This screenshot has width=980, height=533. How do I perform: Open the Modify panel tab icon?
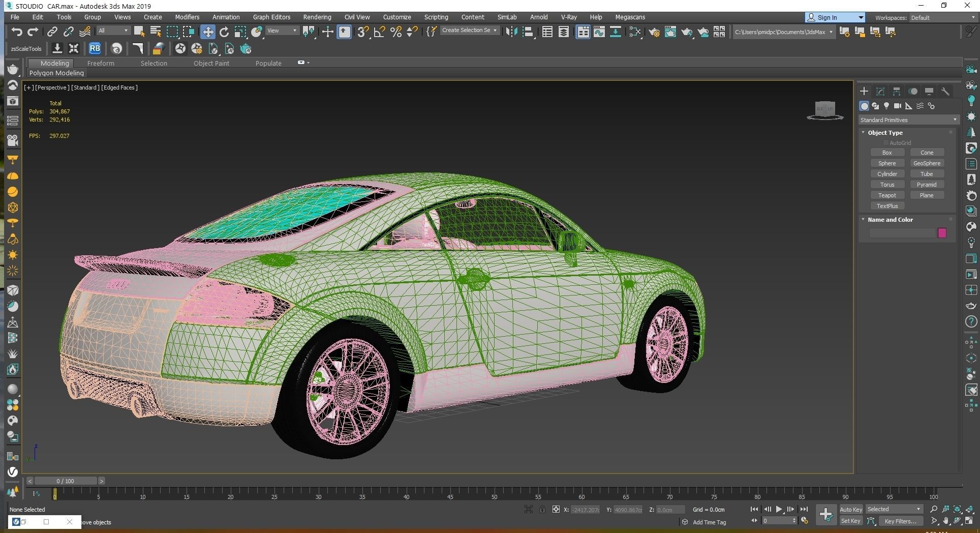(880, 92)
